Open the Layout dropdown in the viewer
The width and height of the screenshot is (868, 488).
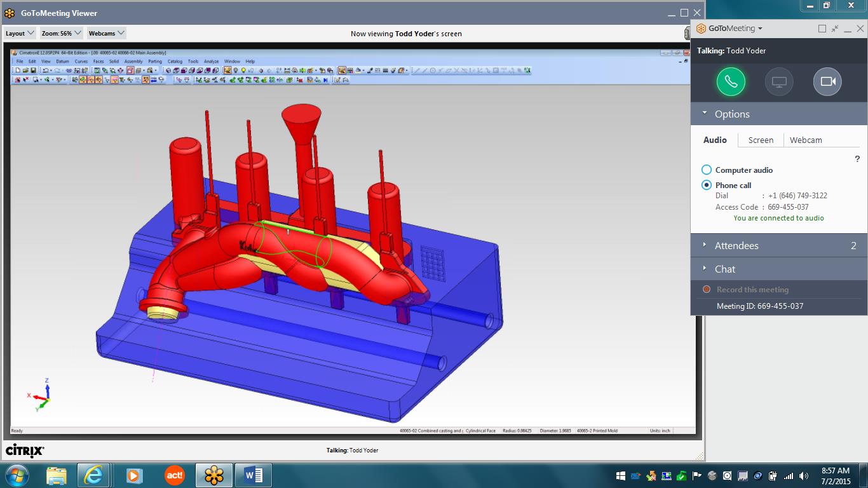coord(19,33)
